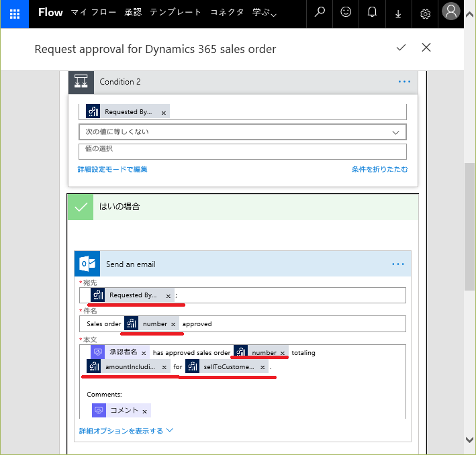Click the Condition 2 branch icon
Screen dimensions: 476x455
coord(81,82)
